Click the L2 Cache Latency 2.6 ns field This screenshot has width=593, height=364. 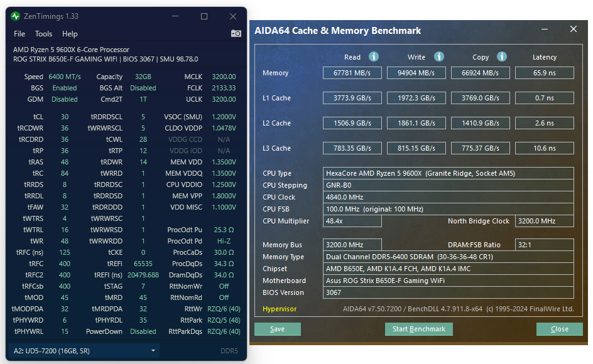pos(545,123)
